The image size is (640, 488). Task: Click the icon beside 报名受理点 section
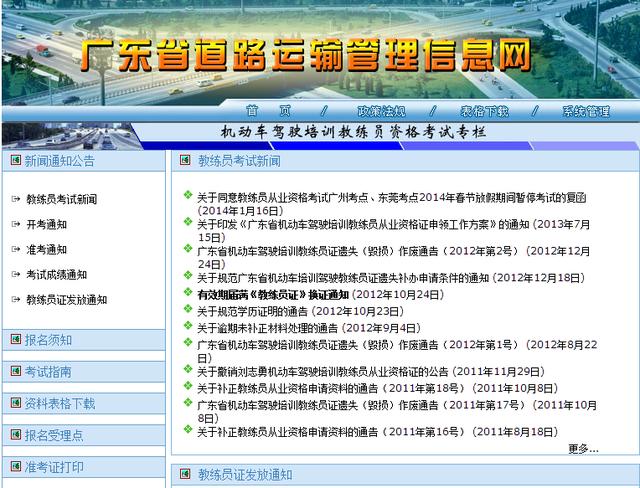coord(15,435)
